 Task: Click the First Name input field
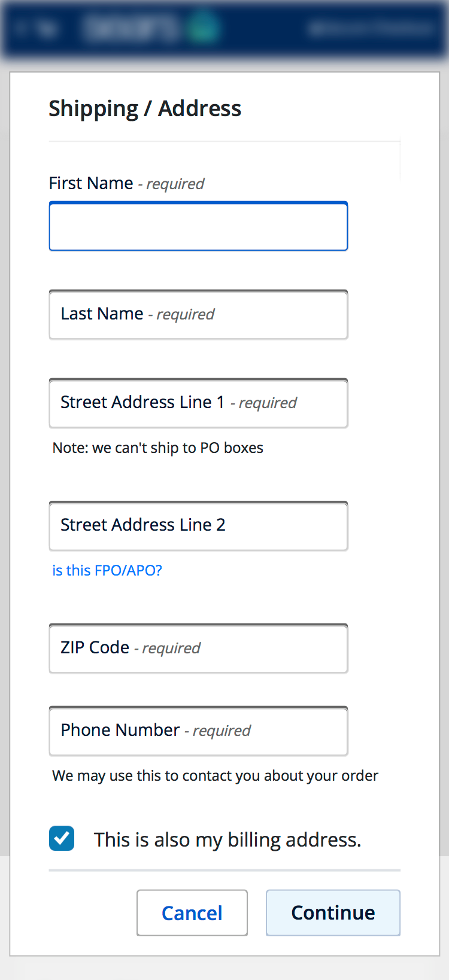198,226
